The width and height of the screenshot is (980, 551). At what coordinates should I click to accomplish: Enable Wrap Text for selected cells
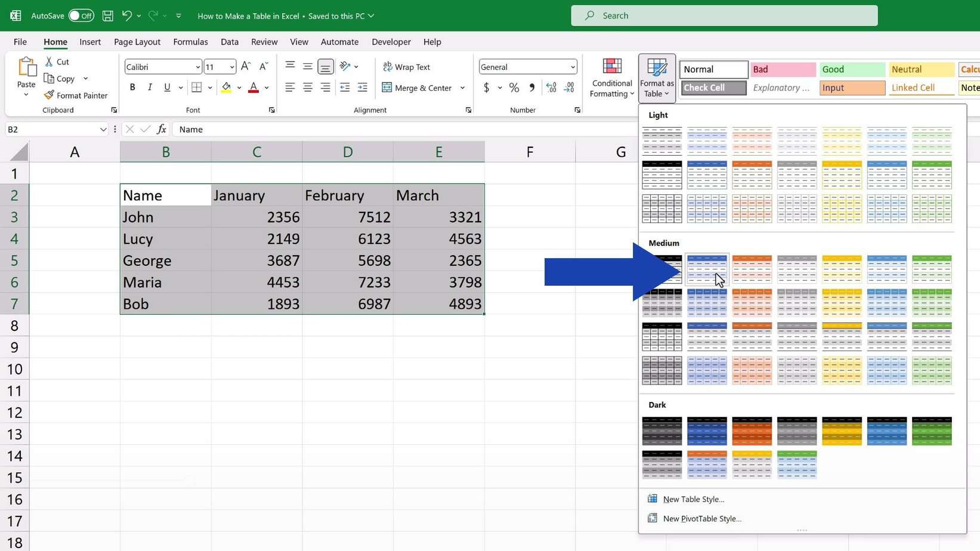coord(407,67)
